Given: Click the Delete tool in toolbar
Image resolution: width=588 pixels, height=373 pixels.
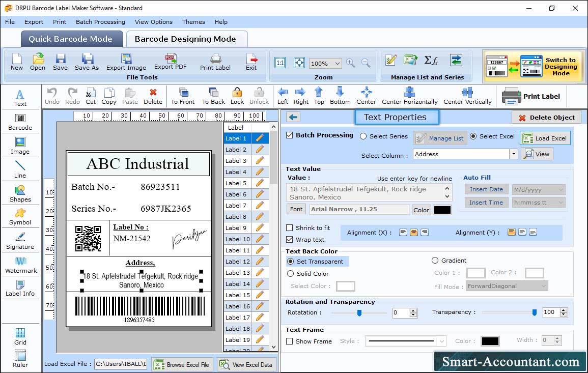Looking at the screenshot, I should pyautogui.click(x=153, y=96).
